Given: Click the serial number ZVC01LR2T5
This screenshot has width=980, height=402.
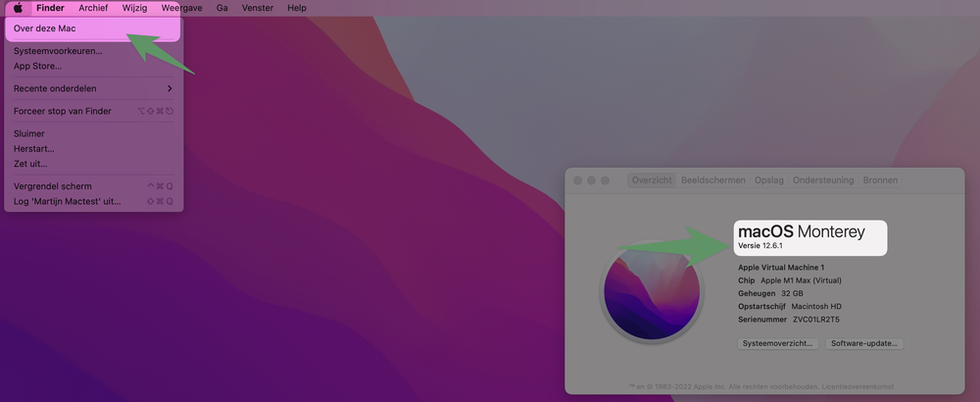Looking at the screenshot, I should (x=816, y=320).
